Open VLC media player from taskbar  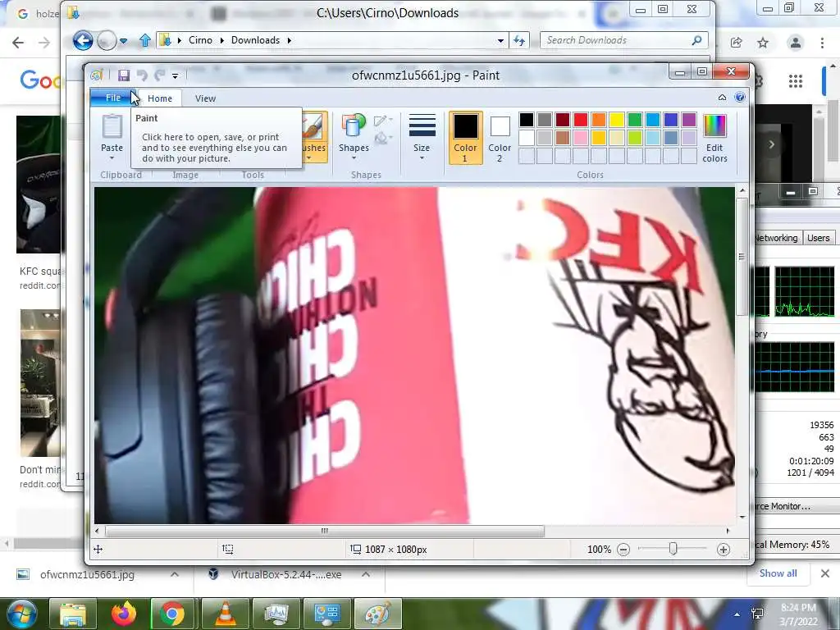[226, 614]
